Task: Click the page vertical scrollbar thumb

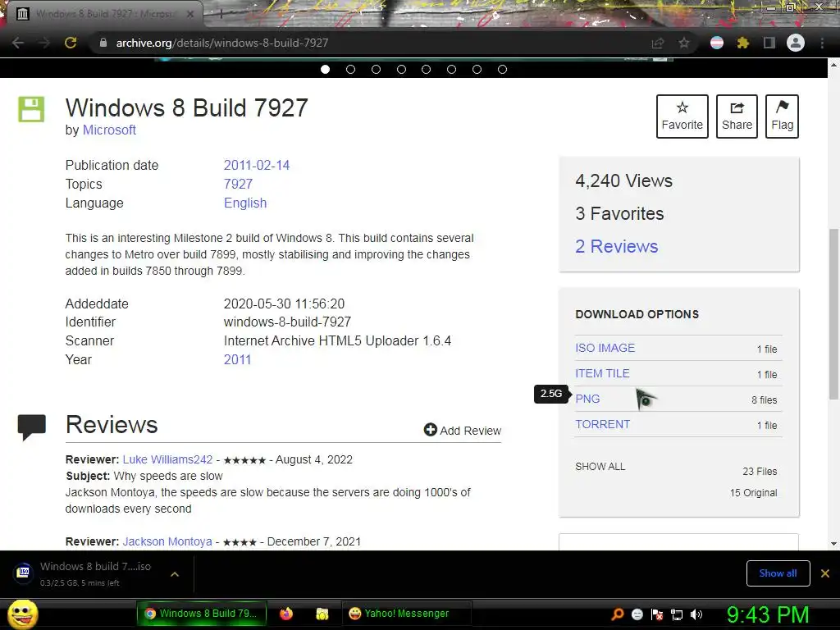Action: tap(833, 314)
